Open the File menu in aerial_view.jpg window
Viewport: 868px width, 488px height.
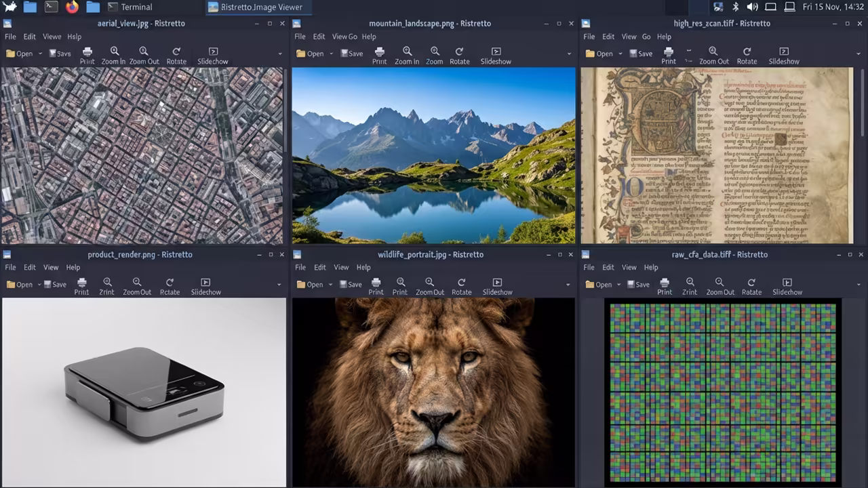coord(10,37)
